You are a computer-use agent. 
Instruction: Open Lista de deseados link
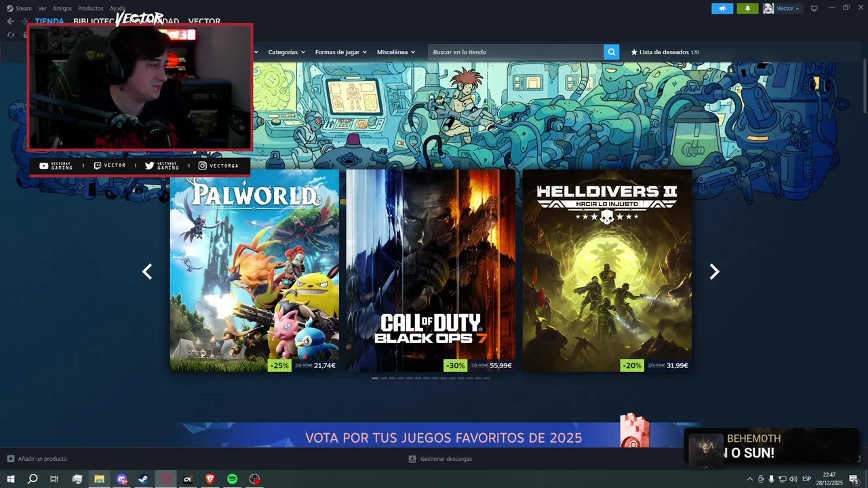tap(665, 52)
